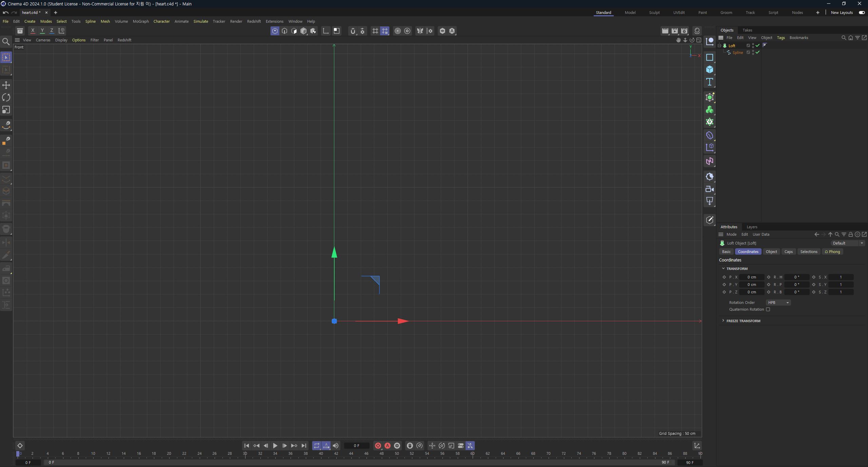This screenshot has width=868, height=467.
Task: Activate the Live Selection tool
Action: click(x=6, y=57)
